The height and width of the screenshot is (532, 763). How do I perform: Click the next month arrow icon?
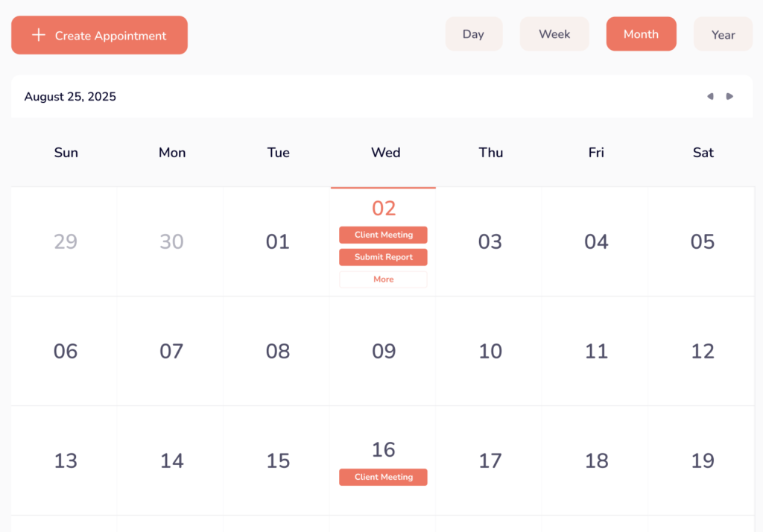pos(730,96)
